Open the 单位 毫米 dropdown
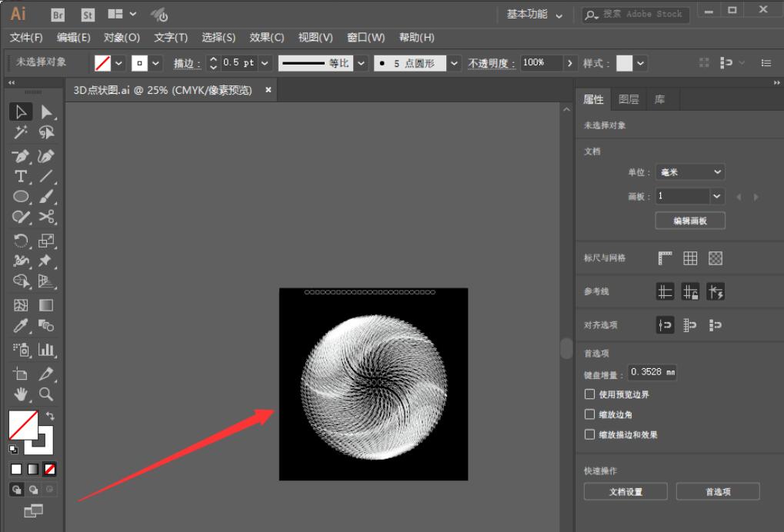Screen dimensions: 784x532 click(690, 172)
